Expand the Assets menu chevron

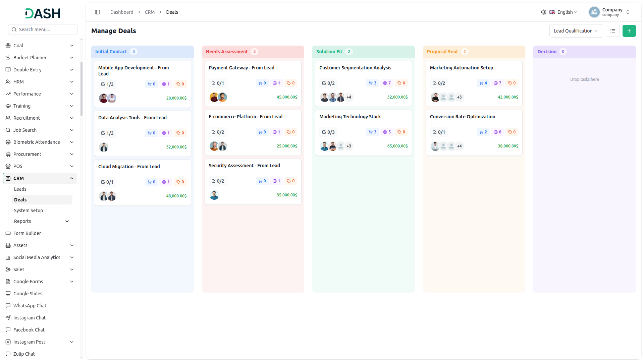(x=71, y=245)
